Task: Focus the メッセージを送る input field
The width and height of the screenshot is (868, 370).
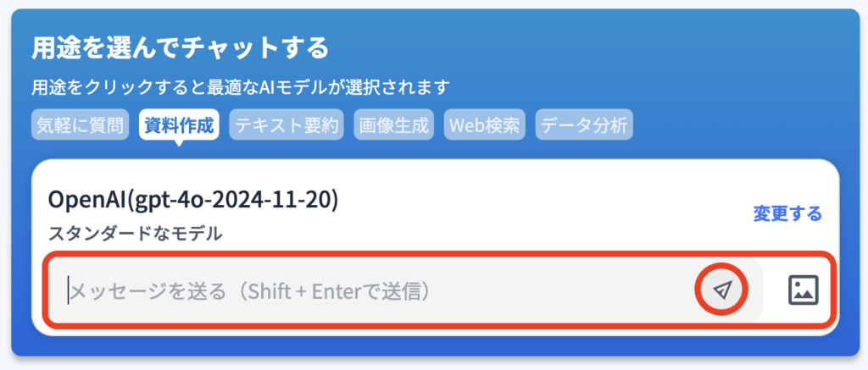Action: tap(381, 291)
